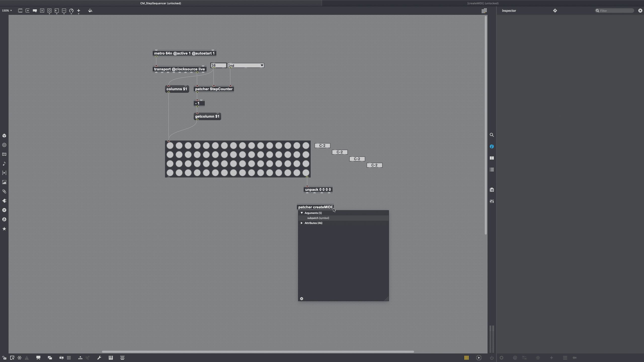This screenshot has width=644, height=362.
Task: Show the piano keyboard MIDI icon
Action: coord(111,358)
